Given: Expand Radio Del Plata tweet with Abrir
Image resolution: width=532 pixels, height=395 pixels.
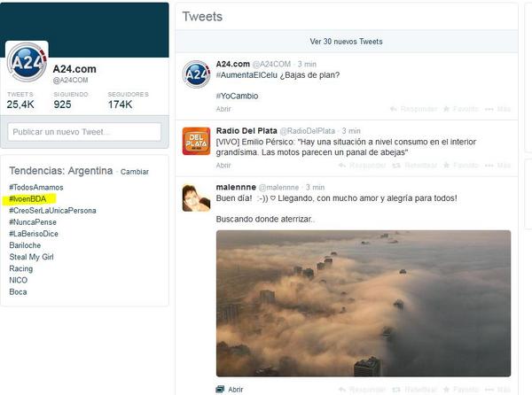Looking at the screenshot, I should tap(223, 165).
